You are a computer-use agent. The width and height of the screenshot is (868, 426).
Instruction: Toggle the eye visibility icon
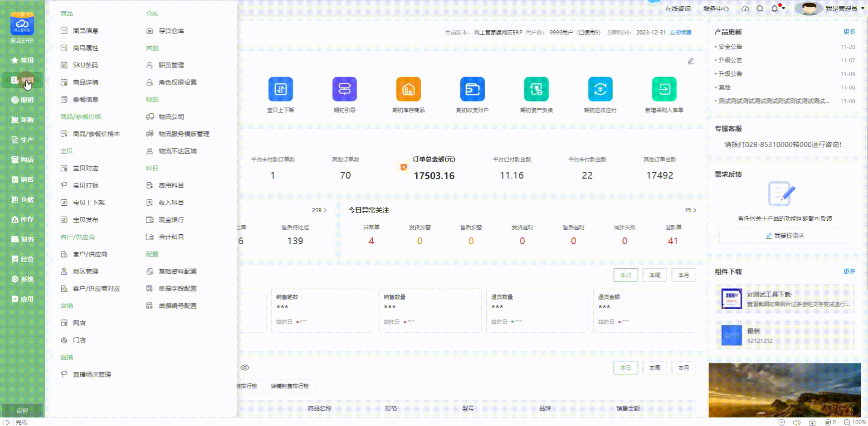pyautogui.click(x=245, y=368)
